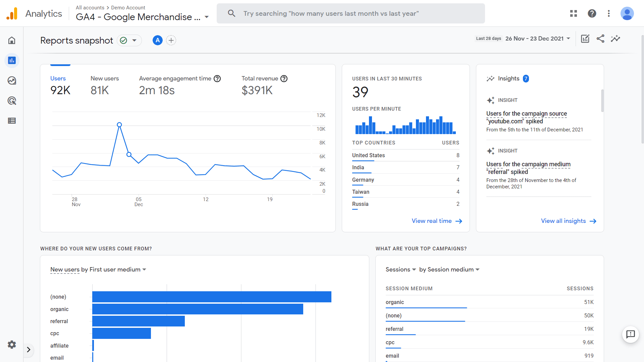Click the organic bar in new users chart
This screenshot has height=362, width=644.
(x=198, y=309)
